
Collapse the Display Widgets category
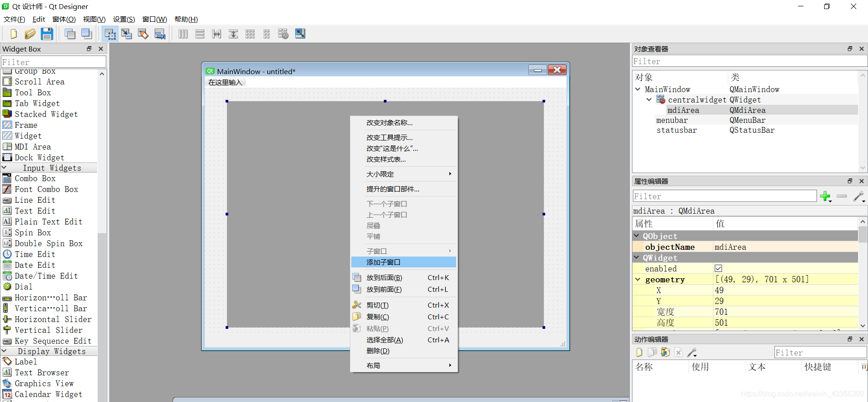pyautogui.click(x=4, y=351)
